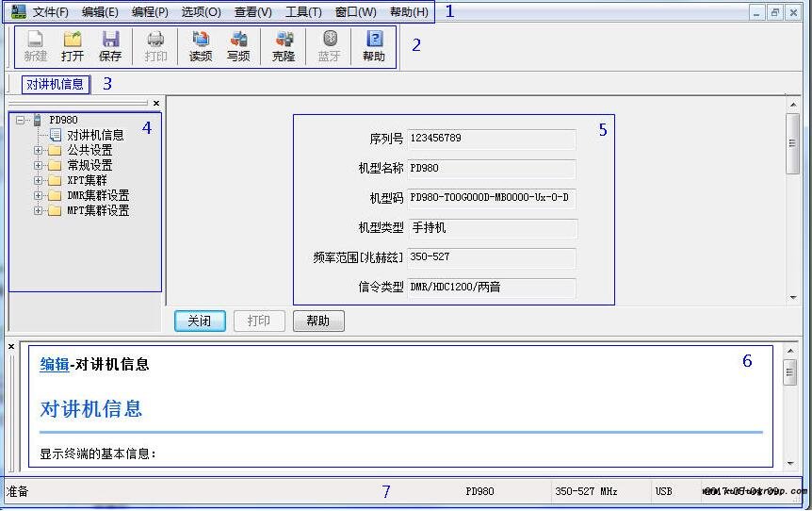This screenshot has height=511, width=812.
Task: Click the help pane scroll-up arrow
Action: [x=790, y=351]
